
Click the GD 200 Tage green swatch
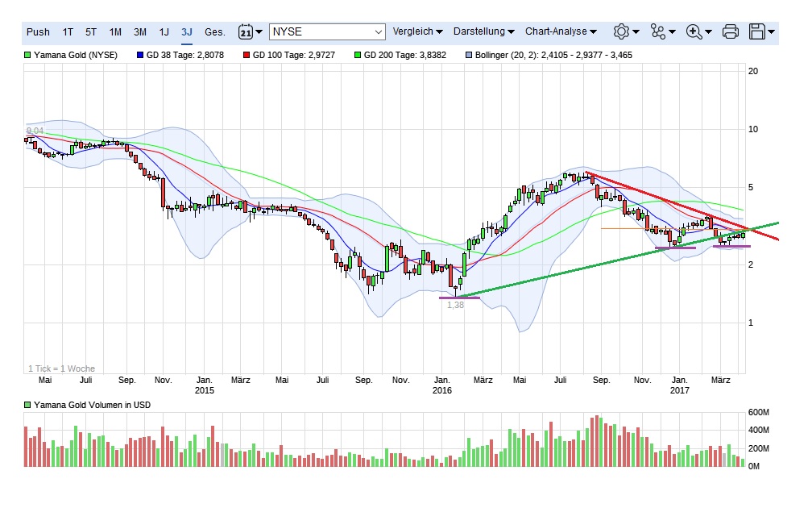358,56
